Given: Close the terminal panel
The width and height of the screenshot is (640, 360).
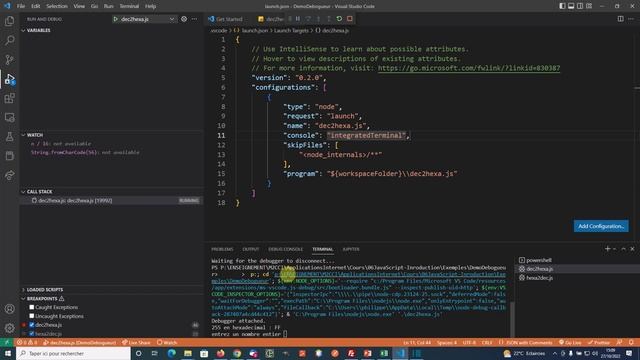Looking at the screenshot, I should (632, 249).
